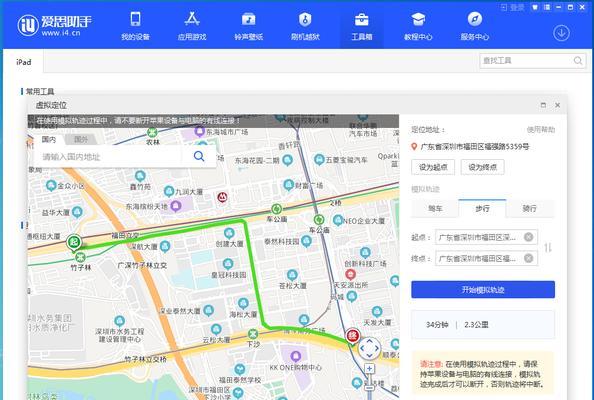Click the 常用工具 section heading
The height and width of the screenshot is (400, 594).
pos(40,91)
